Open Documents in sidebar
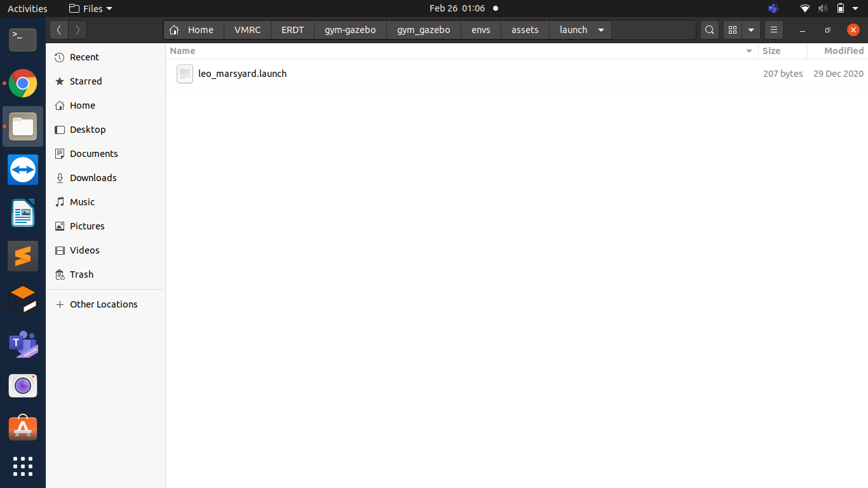Viewport: 868px width, 488px height. pos(105,154)
